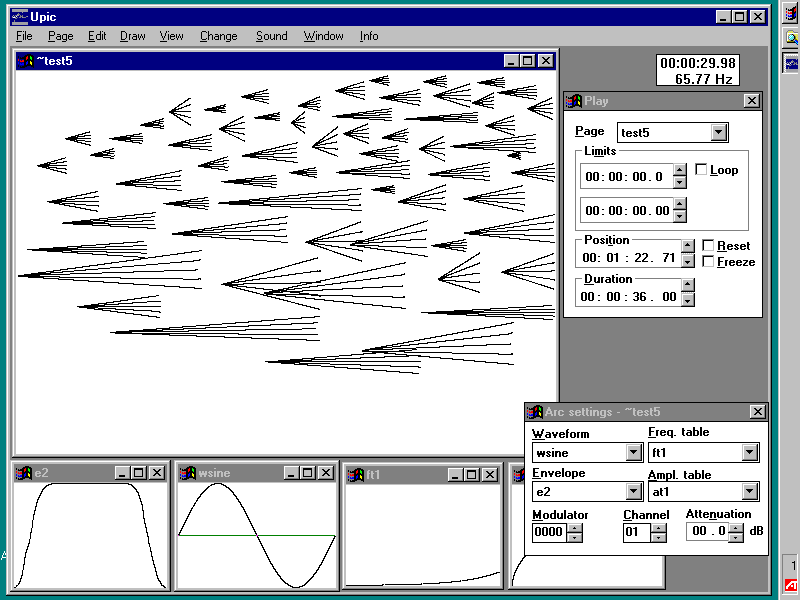Click the upper Limits time field
The width and height of the screenshot is (800, 600).
[627, 177]
